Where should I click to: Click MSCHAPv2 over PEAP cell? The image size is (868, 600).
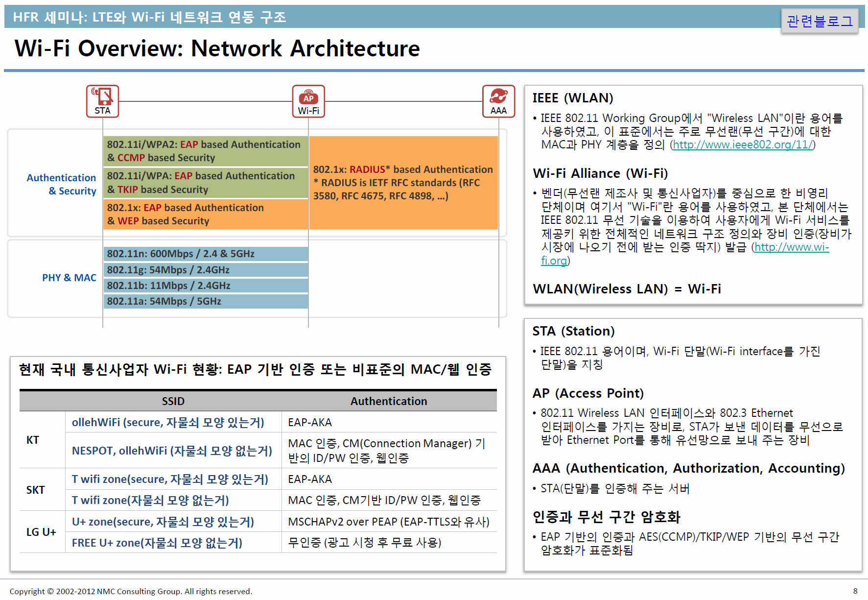tap(389, 522)
